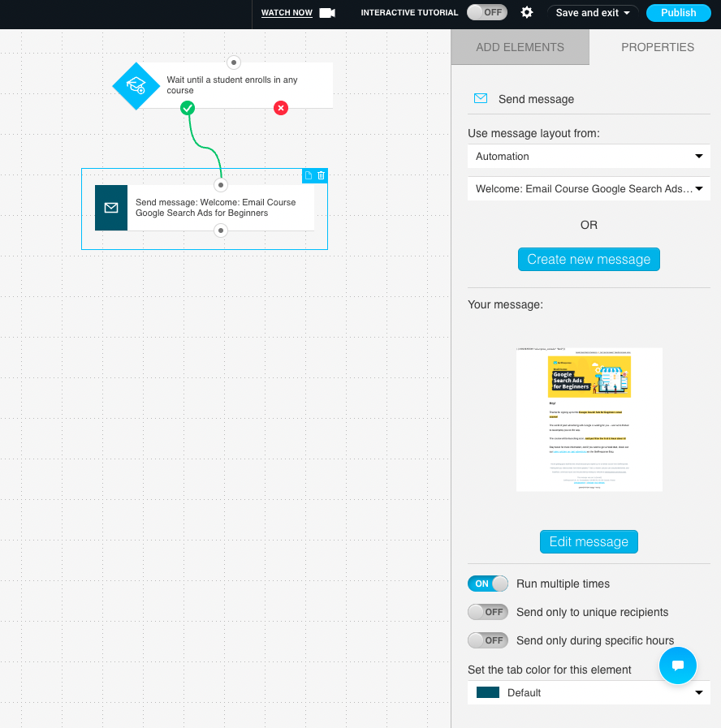Image resolution: width=721 pixels, height=728 pixels.
Task: Select the graduation cap condition element
Action: pos(136,85)
